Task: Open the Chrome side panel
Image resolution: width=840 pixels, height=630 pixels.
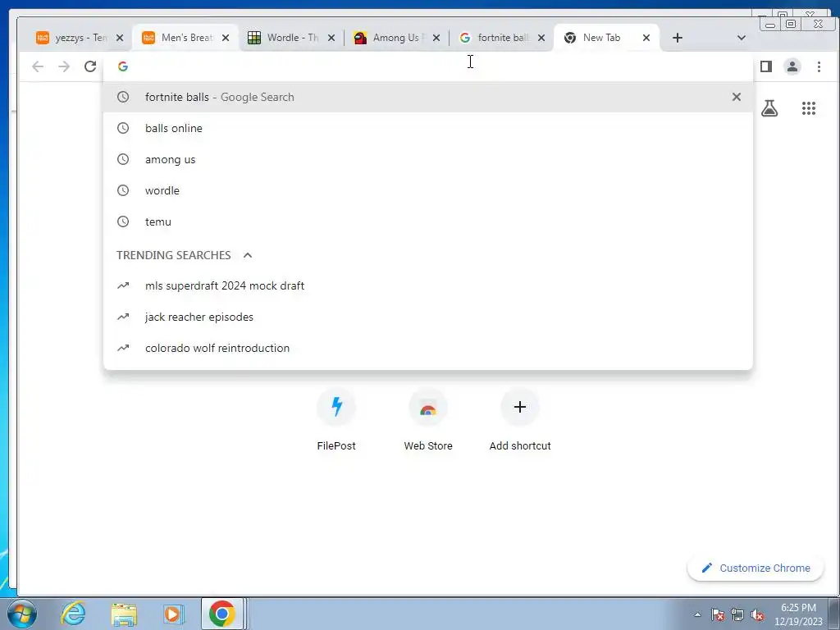Action: coord(766,66)
